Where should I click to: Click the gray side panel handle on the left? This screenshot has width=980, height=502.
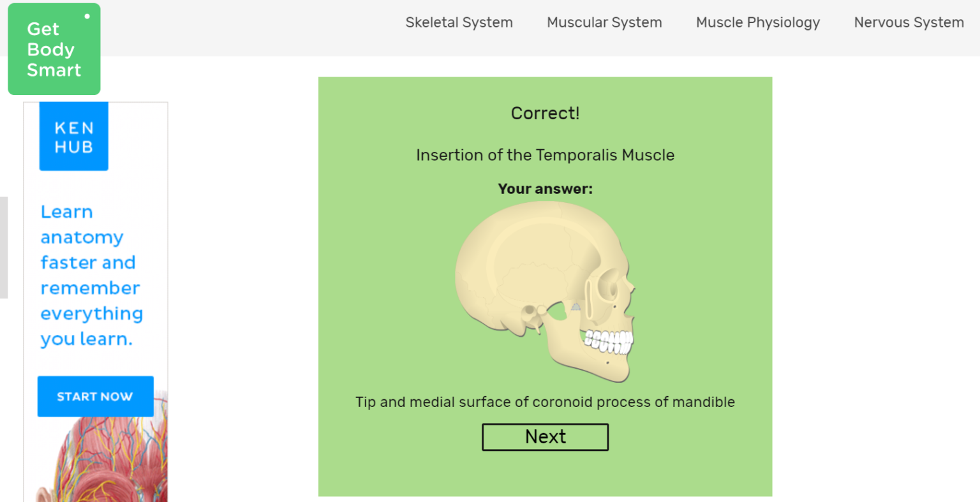point(4,247)
